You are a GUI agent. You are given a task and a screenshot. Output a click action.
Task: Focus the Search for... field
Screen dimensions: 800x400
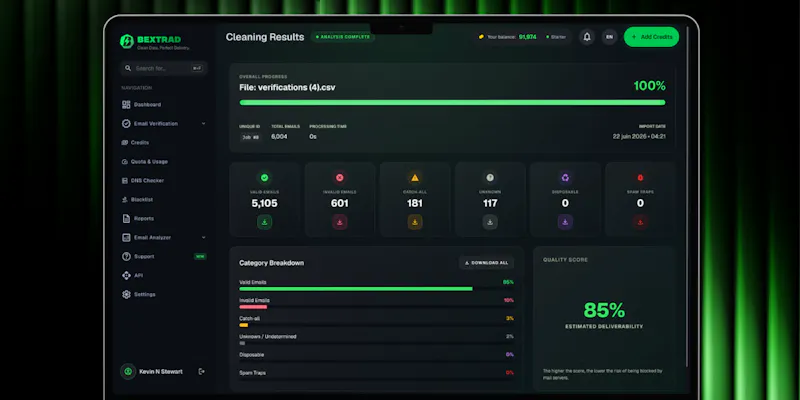[x=164, y=68]
